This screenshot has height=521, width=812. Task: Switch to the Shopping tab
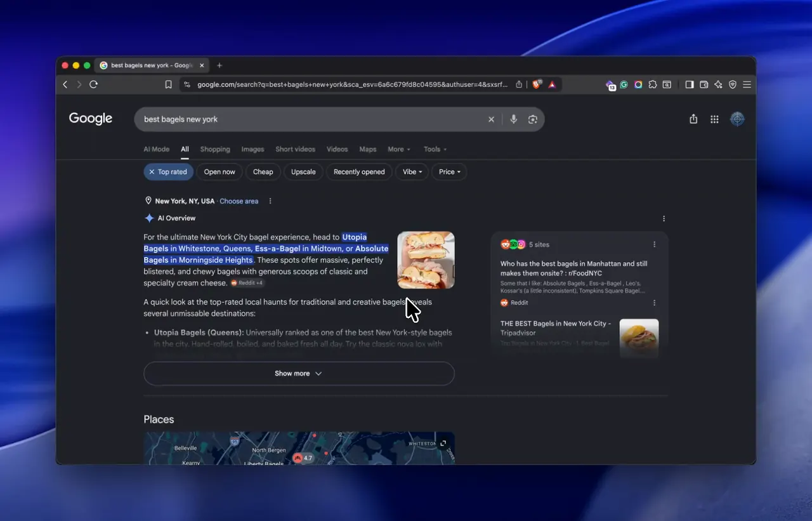click(x=215, y=149)
